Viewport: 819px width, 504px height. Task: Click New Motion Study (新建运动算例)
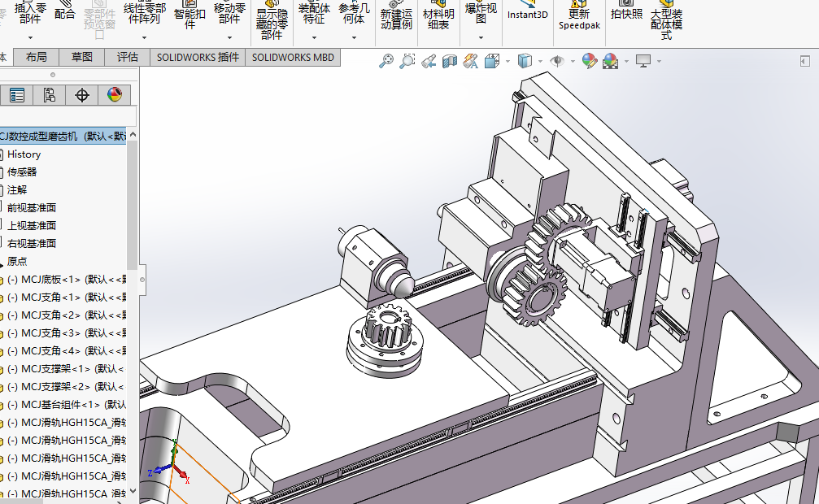point(396,15)
